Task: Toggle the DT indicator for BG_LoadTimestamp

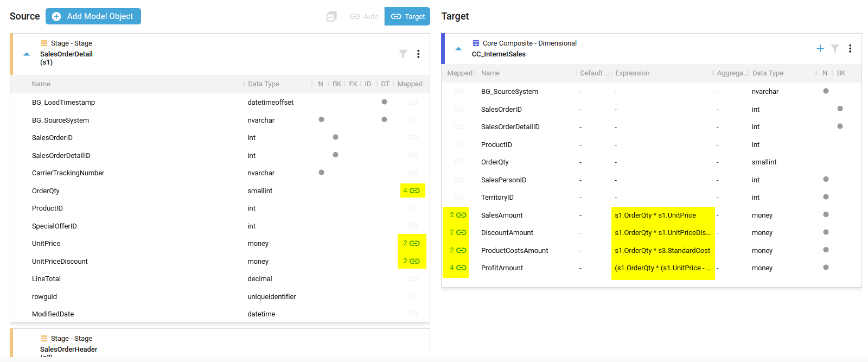Action: pyautogui.click(x=384, y=102)
